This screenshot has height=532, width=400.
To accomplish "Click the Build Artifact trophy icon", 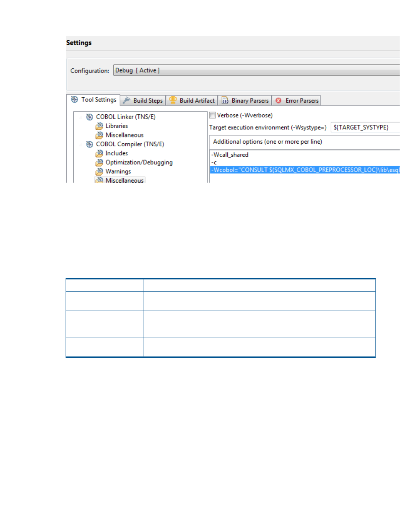I will click(x=173, y=100).
